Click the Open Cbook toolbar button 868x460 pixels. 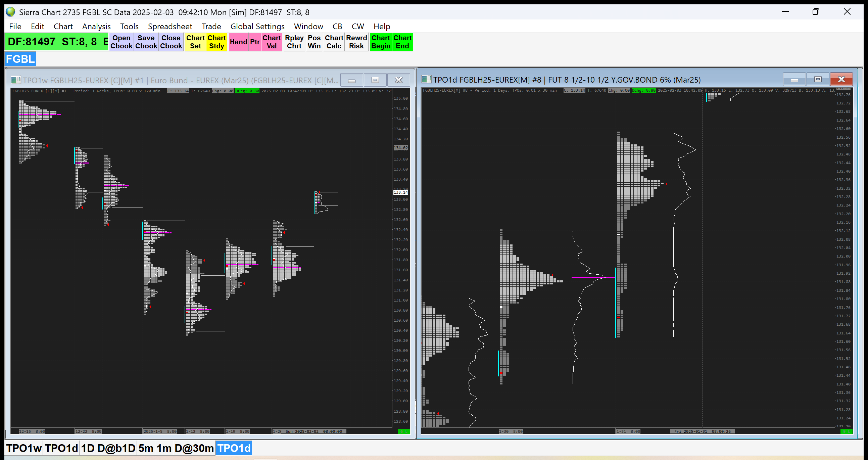click(121, 42)
